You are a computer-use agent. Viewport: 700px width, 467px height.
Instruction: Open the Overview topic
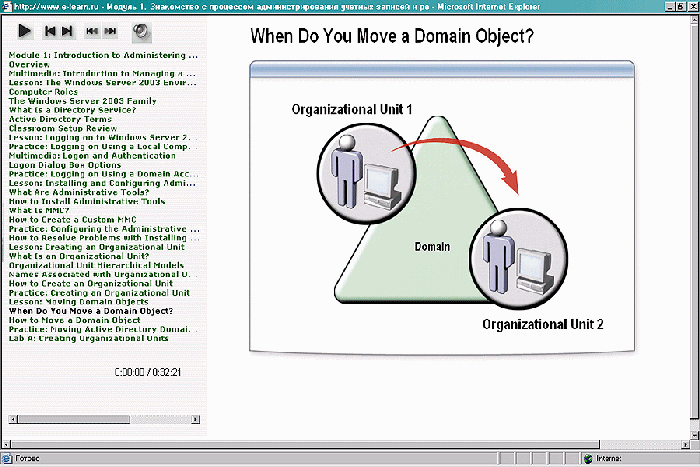tap(29, 64)
